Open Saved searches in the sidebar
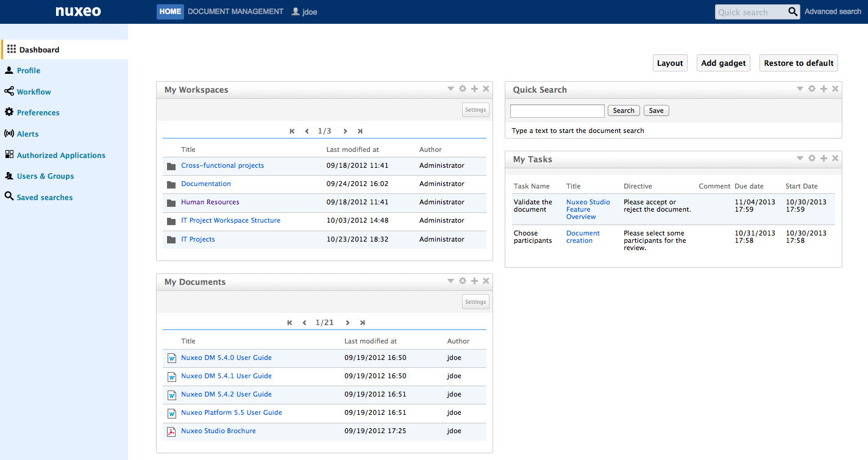868x460 pixels. pos(44,198)
